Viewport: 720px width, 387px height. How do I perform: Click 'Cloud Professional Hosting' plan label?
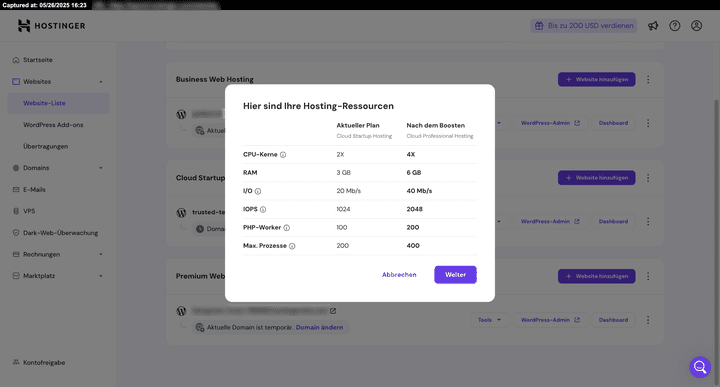click(439, 136)
